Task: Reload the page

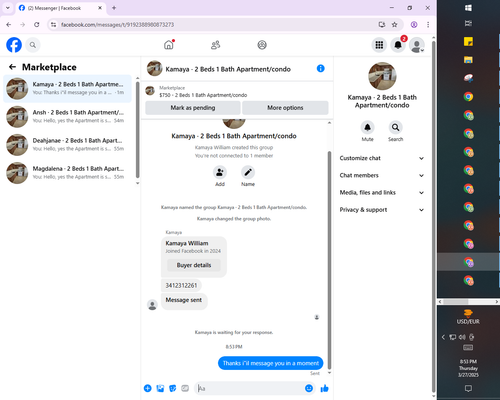Action: (37, 25)
